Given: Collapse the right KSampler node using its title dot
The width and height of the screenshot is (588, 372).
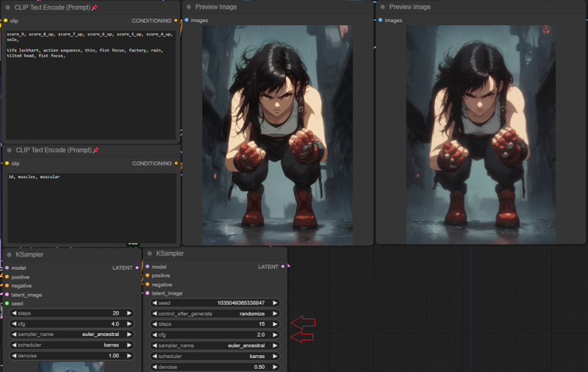Looking at the screenshot, I should (149, 254).
